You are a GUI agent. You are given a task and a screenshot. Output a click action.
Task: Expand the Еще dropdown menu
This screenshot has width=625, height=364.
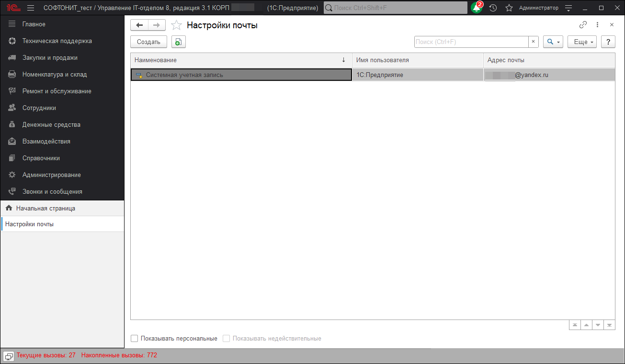582,42
